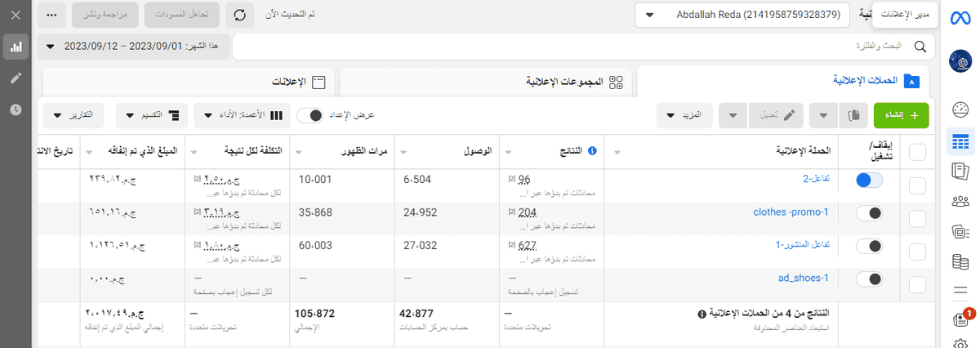Image resolution: width=980 pixels, height=348 pixels.
Task: Open the ads reporting pages icon in sidebar
Action: [x=960, y=171]
